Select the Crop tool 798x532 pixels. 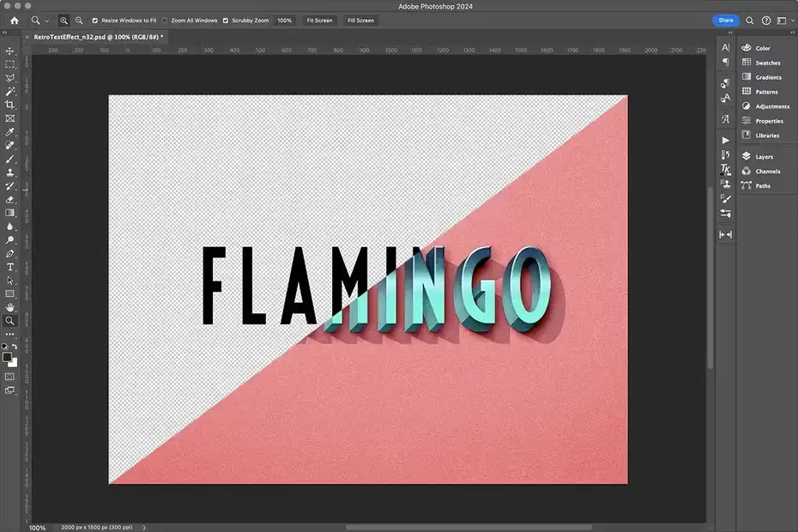coord(9,105)
